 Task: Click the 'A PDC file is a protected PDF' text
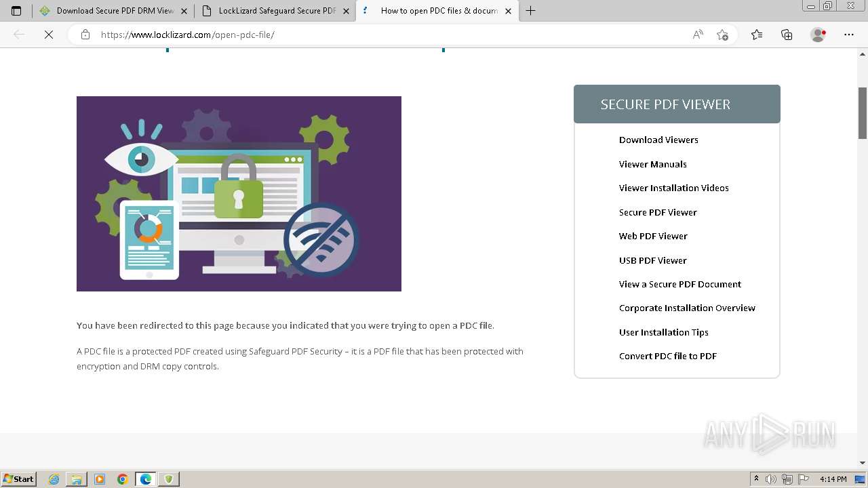click(x=300, y=359)
